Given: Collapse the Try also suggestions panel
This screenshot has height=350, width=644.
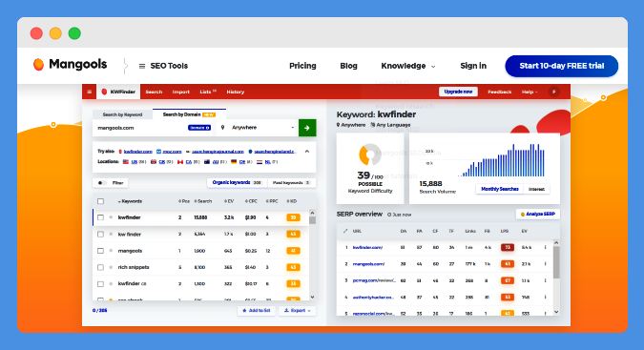Looking at the screenshot, I should 307,152.
